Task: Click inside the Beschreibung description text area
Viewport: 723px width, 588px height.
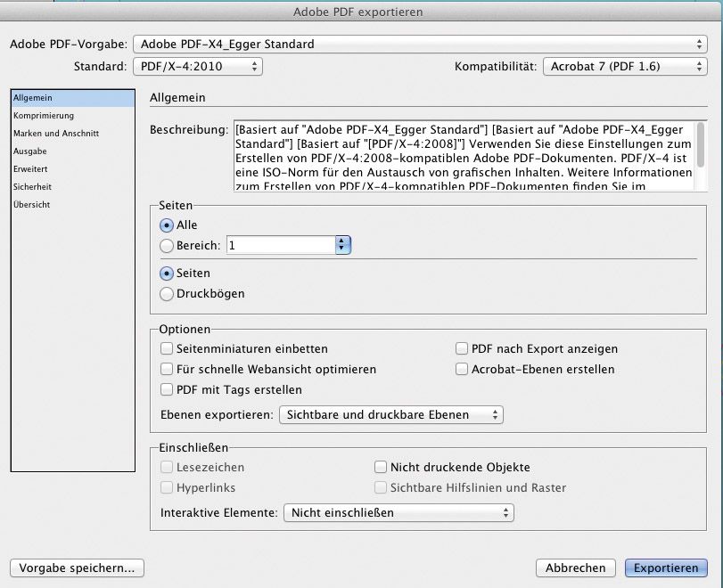Action: coord(464,156)
